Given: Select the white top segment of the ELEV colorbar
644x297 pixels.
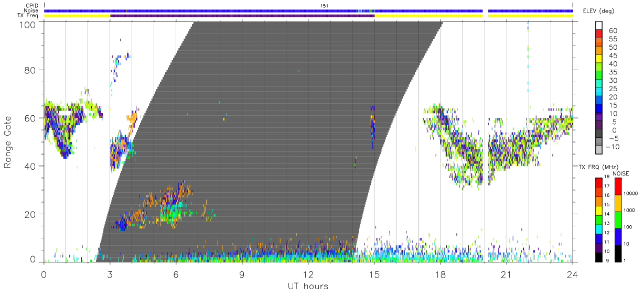Looking at the screenshot, I should click(x=599, y=26).
